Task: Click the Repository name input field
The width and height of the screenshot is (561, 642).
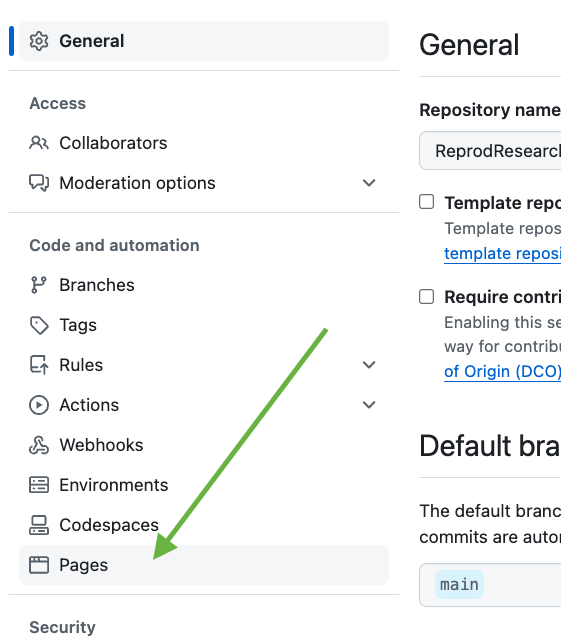Action: click(491, 151)
